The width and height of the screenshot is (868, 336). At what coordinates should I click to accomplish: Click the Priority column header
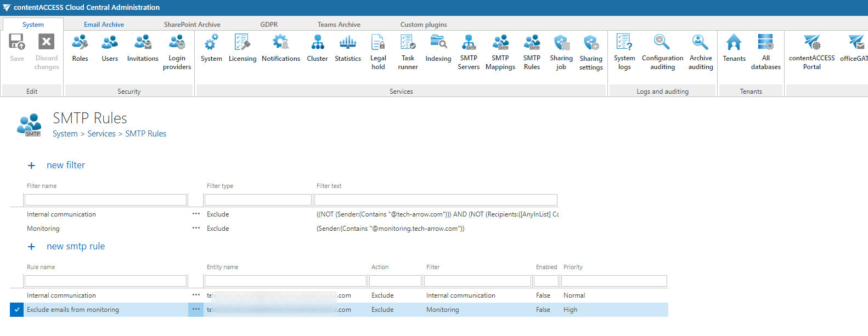click(x=573, y=267)
